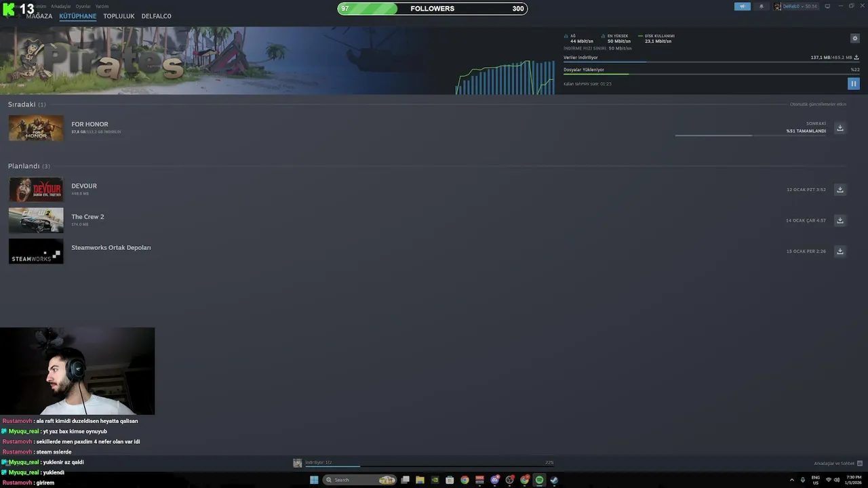Click the network download speed graph
The image size is (868, 488).
click(x=506, y=77)
